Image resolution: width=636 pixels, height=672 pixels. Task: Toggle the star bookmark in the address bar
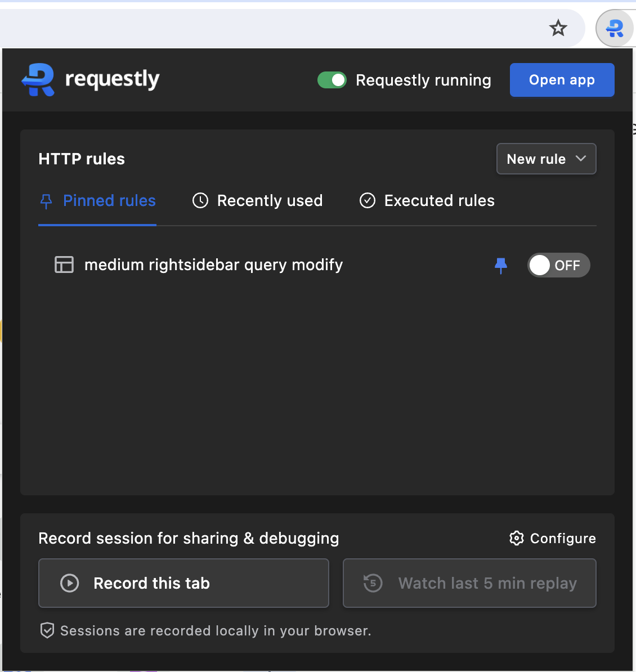[x=558, y=28]
